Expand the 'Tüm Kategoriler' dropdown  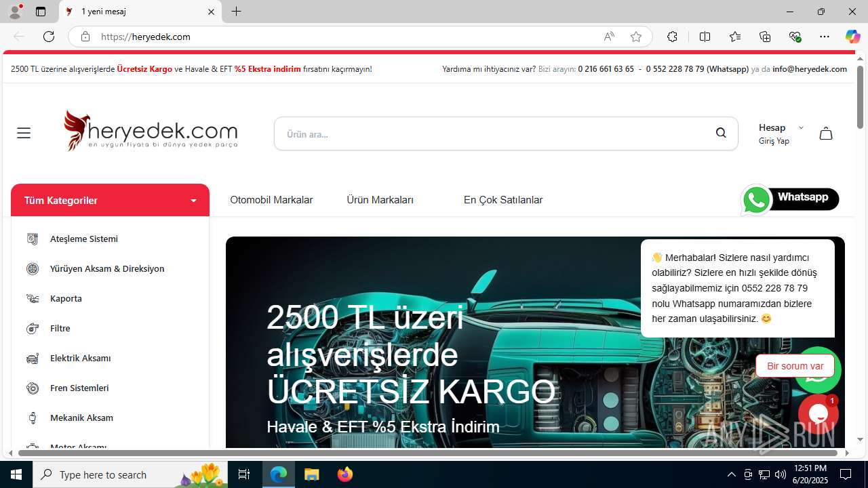click(110, 200)
